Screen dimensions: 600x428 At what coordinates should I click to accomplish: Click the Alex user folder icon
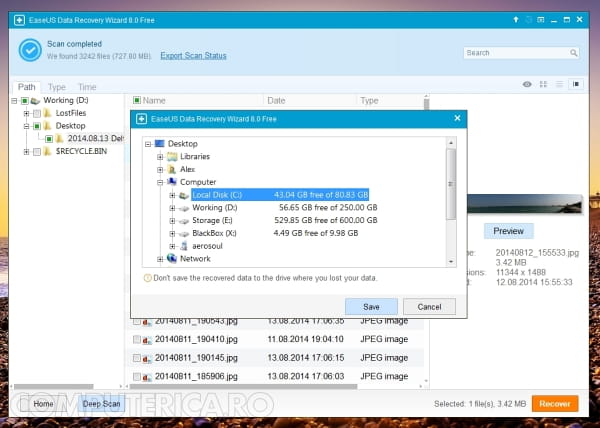click(x=173, y=169)
